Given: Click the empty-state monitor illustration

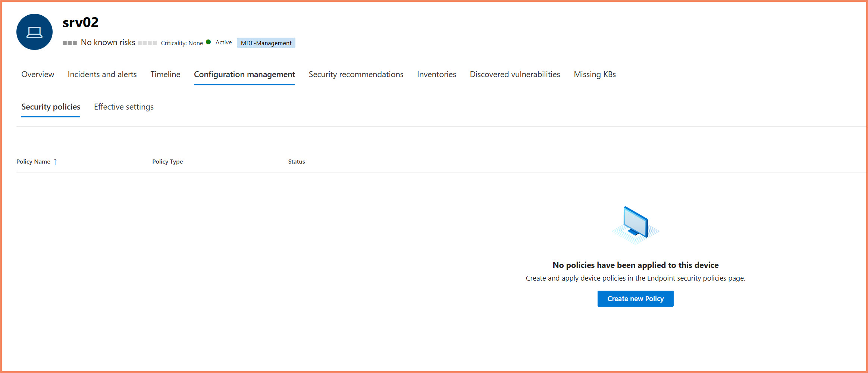Looking at the screenshot, I should pyautogui.click(x=635, y=225).
